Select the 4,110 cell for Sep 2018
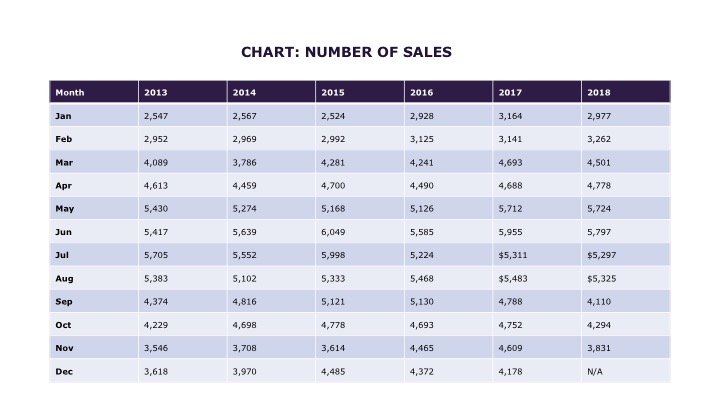Image resolution: width=720 pixels, height=405 pixels. [x=600, y=302]
